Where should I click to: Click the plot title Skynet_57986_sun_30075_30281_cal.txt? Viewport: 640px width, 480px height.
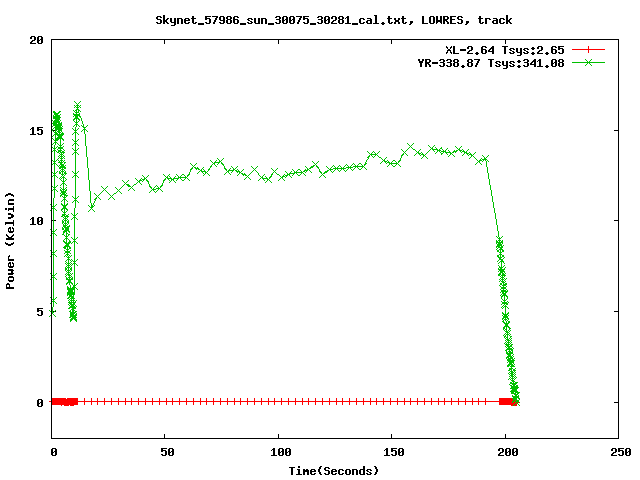333,20
